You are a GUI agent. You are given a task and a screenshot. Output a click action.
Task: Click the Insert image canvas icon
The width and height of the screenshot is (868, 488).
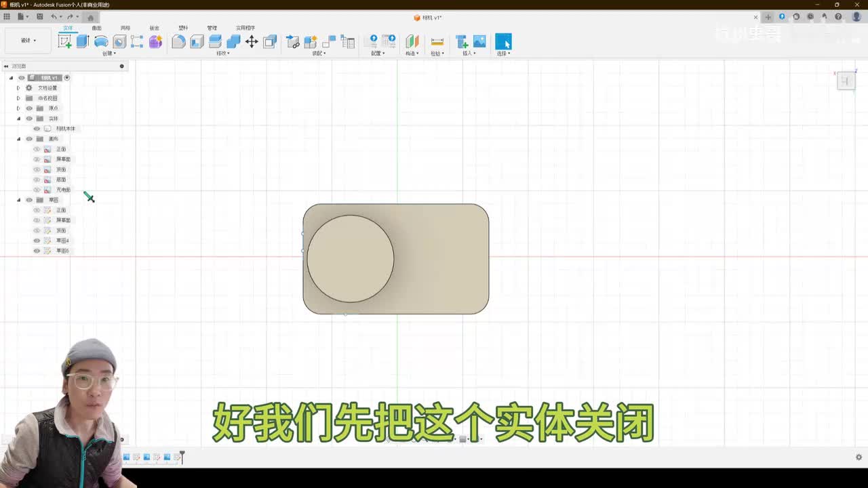pos(479,41)
